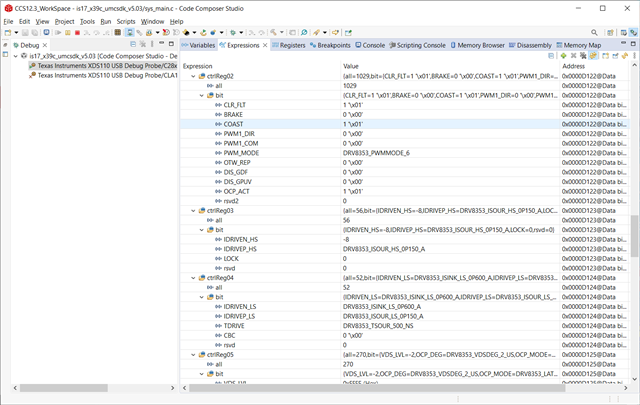Maximize the Expressions view panel
The image size is (640, 405).
[633, 43]
